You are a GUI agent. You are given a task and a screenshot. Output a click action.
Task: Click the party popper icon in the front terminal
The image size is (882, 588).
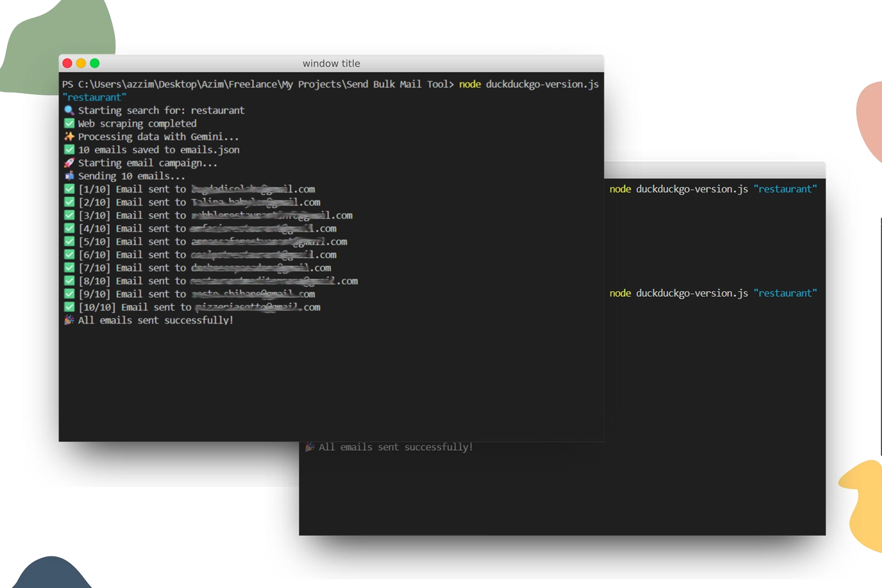tap(69, 320)
